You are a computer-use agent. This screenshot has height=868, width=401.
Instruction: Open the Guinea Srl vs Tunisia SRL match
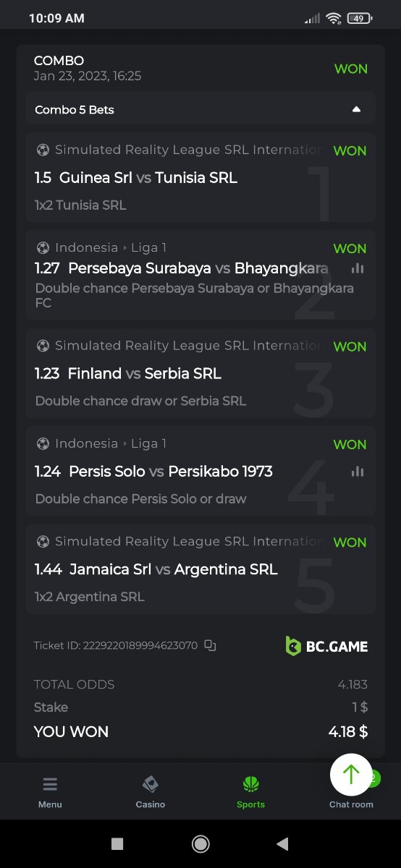click(x=148, y=177)
